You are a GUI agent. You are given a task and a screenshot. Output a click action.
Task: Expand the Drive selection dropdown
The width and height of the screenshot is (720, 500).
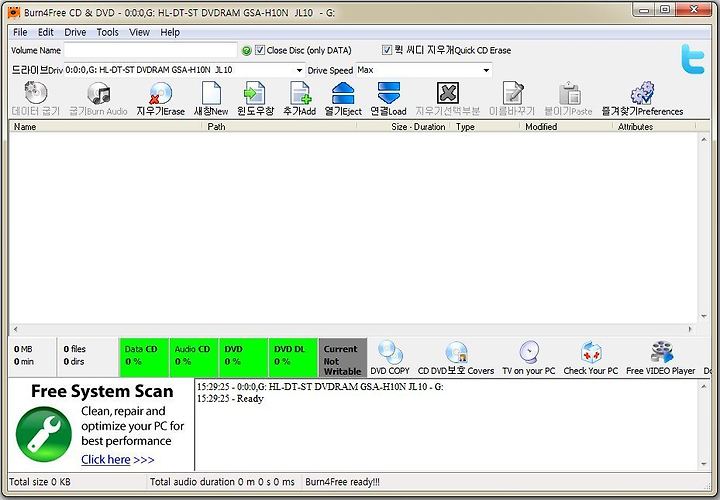[299, 71]
